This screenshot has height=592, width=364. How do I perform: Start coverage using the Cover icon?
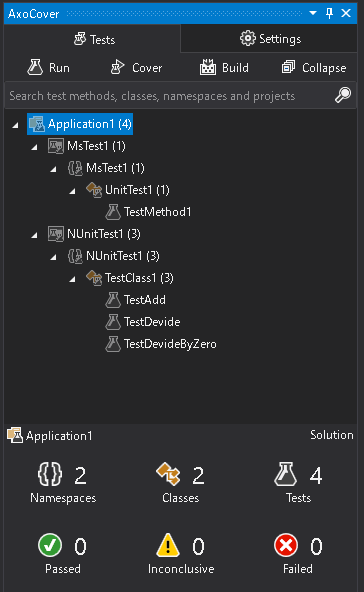pyautogui.click(x=117, y=67)
